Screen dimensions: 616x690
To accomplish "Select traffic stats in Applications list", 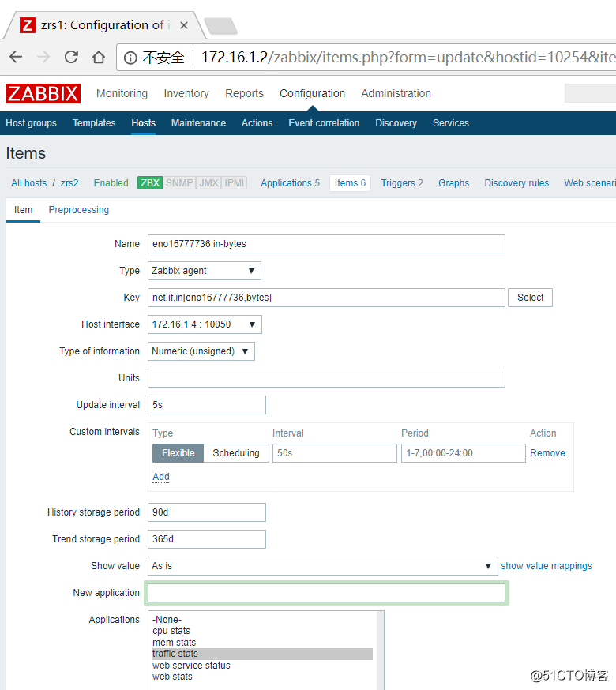I will pos(262,654).
